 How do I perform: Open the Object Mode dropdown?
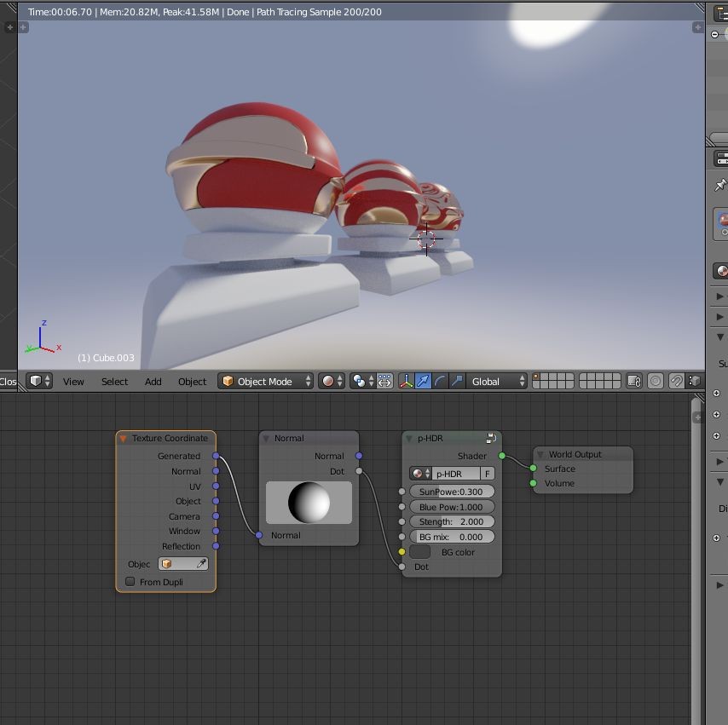264,381
